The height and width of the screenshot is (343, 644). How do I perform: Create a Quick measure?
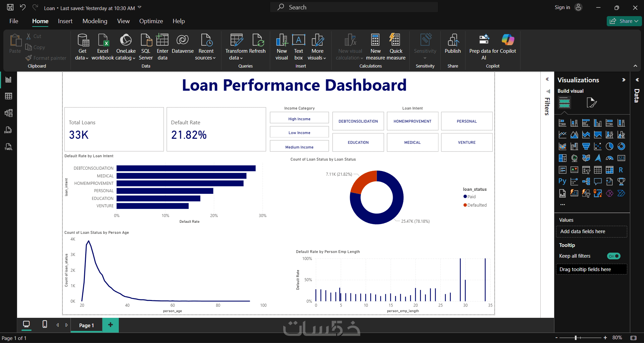(396, 47)
